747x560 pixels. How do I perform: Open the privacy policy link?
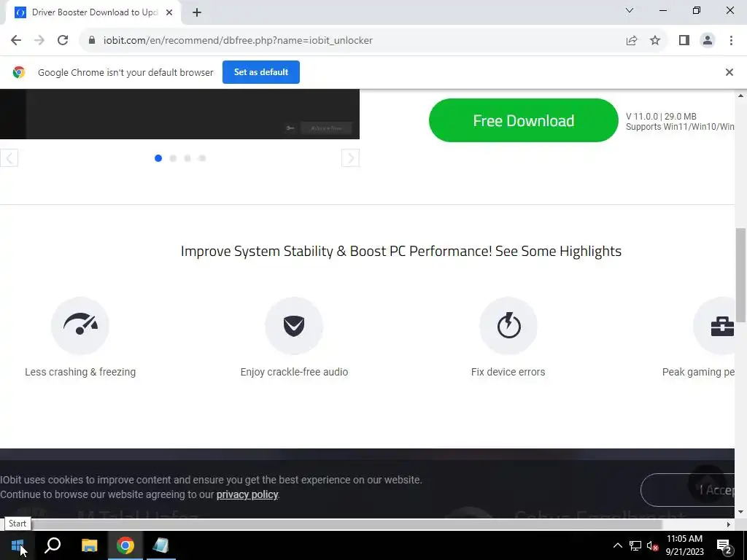(x=247, y=494)
